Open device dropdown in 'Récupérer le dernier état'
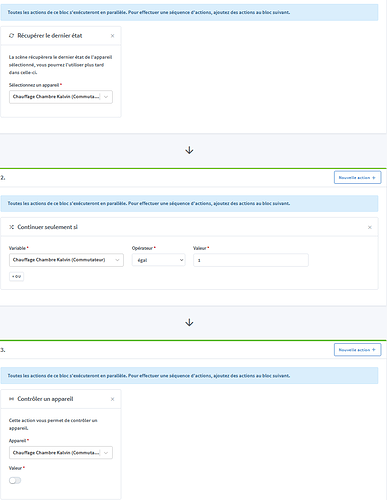 61,97
